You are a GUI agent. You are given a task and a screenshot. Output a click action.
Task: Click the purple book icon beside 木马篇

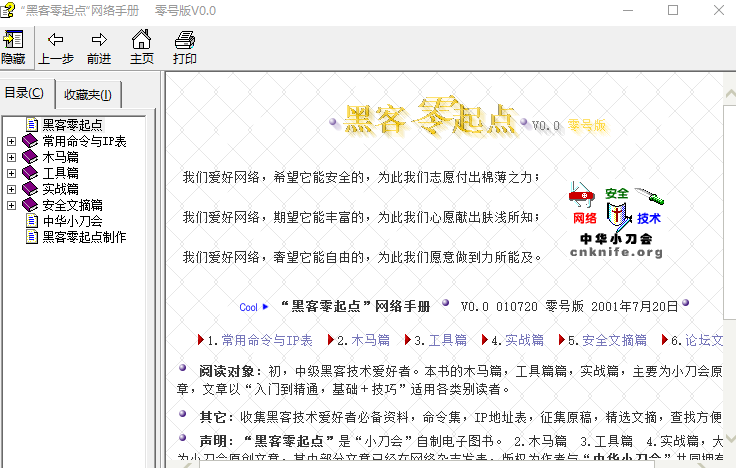click(30, 157)
